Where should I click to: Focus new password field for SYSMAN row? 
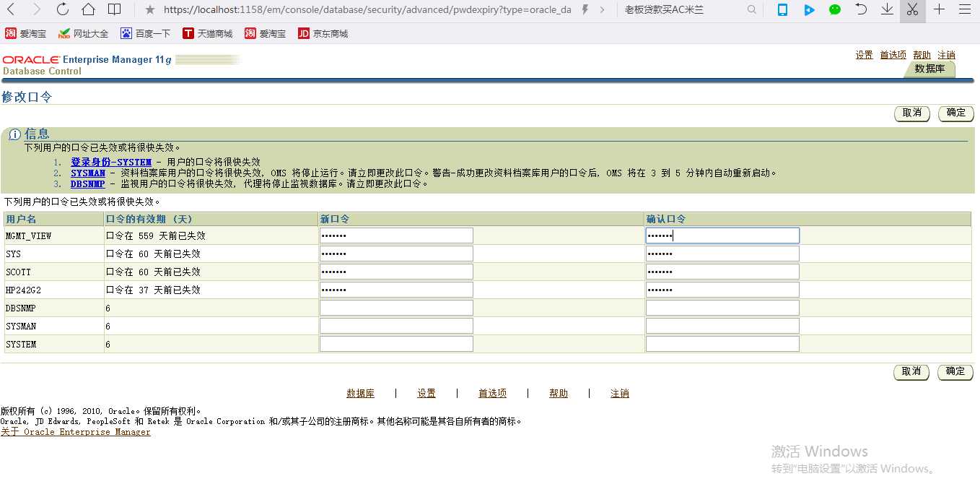coord(396,326)
